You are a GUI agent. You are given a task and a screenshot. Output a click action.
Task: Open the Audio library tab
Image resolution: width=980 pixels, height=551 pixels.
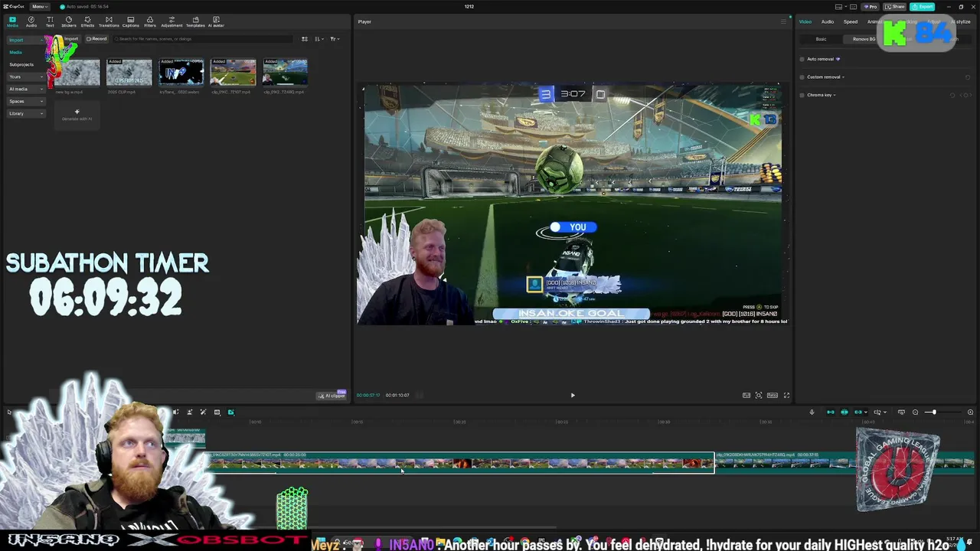click(31, 21)
